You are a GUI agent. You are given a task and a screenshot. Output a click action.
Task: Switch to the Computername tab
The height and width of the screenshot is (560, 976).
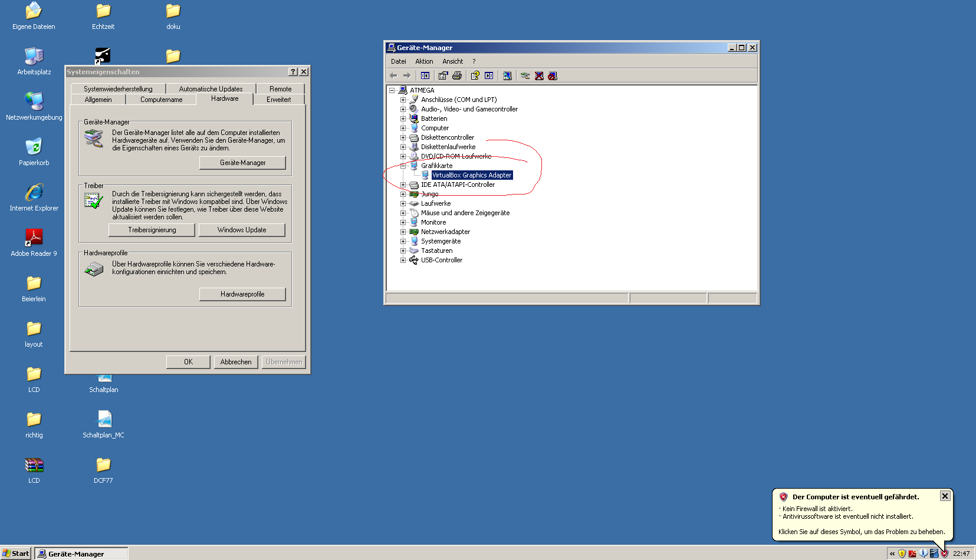161,100
